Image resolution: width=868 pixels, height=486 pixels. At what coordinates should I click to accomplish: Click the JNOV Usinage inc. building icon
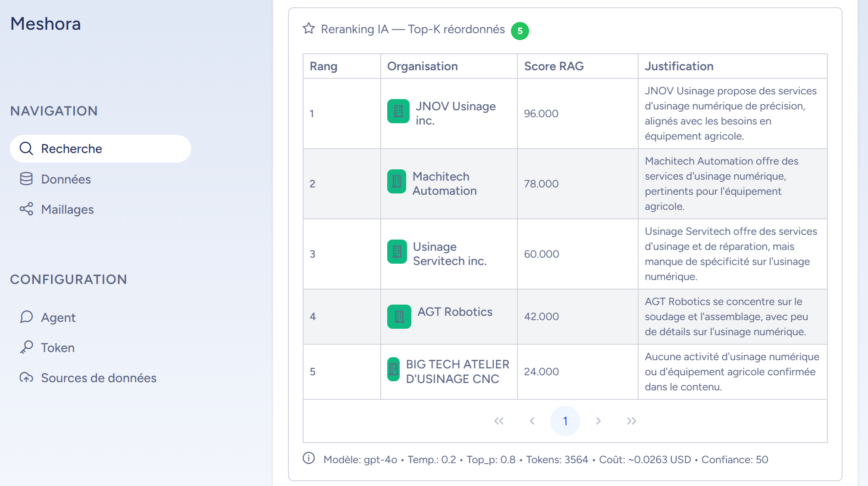398,111
